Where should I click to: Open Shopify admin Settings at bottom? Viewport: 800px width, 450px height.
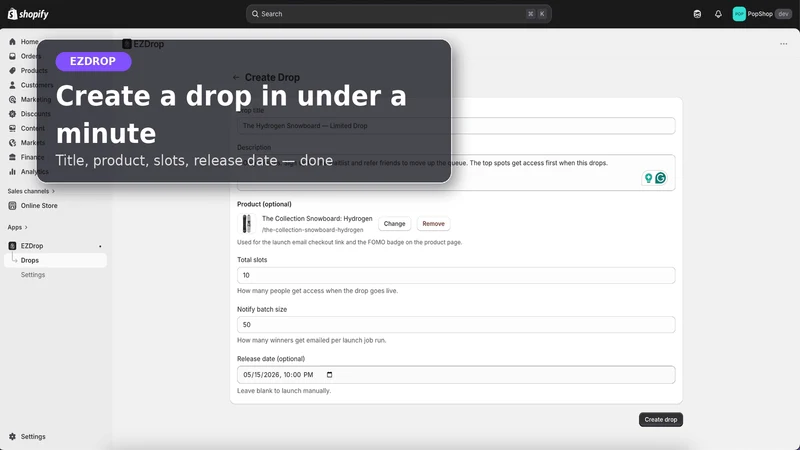pos(33,437)
